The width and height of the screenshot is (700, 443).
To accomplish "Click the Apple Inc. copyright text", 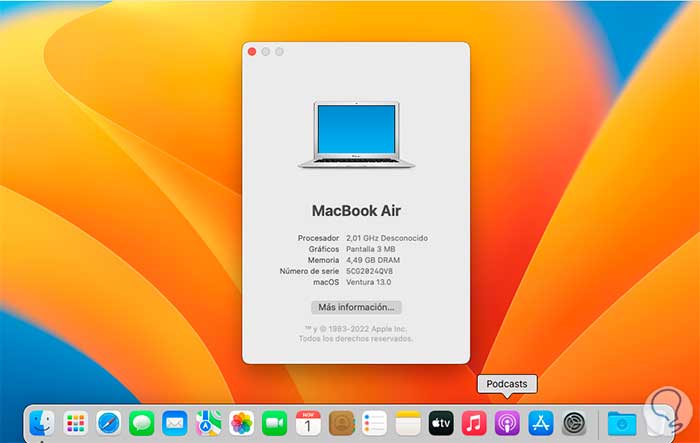I will pyautogui.click(x=356, y=329).
